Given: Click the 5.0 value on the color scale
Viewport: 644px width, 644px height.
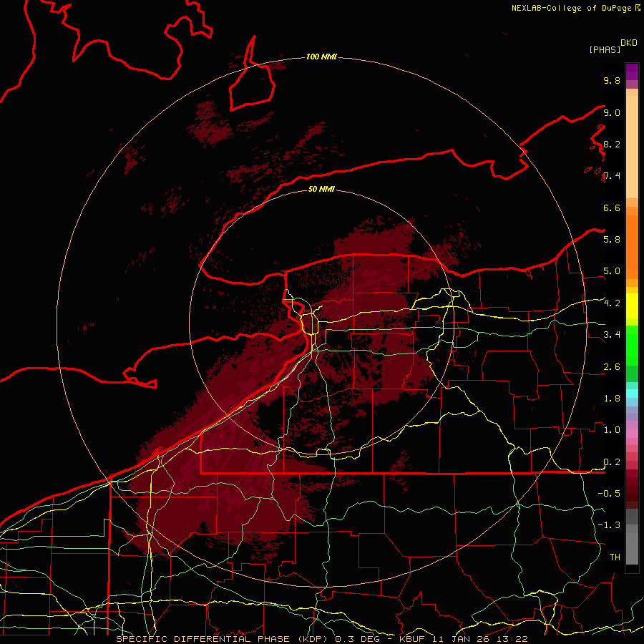Looking at the screenshot, I should (612, 271).
